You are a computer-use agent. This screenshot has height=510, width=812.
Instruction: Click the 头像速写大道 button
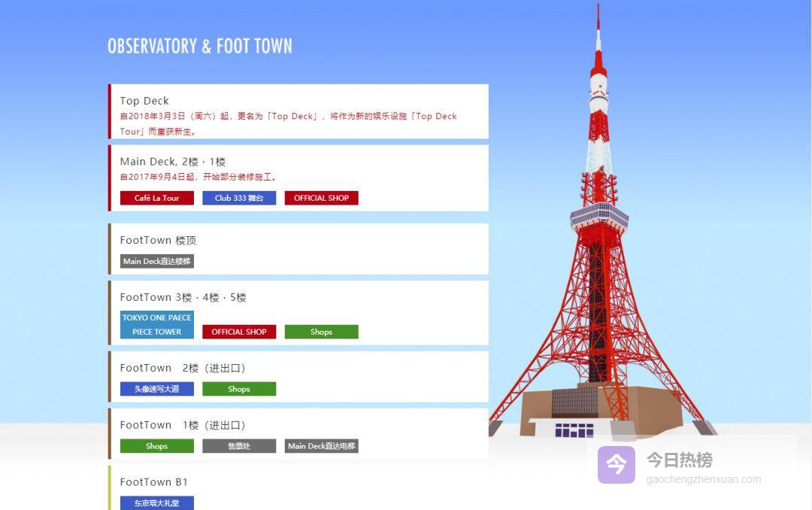coord(156,389)
